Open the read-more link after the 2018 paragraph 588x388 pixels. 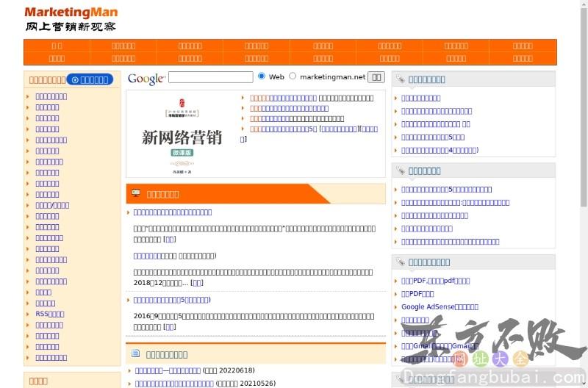tap(197, 283)
